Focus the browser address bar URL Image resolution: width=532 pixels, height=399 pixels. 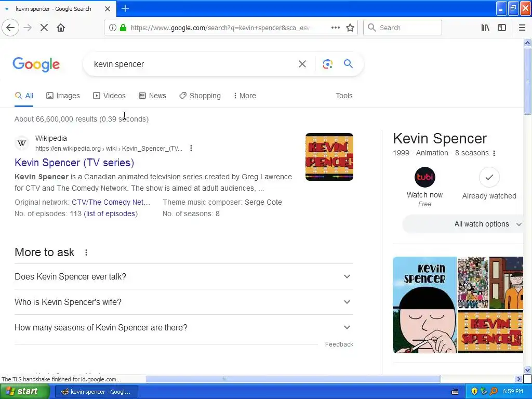(x=220, y=28)
